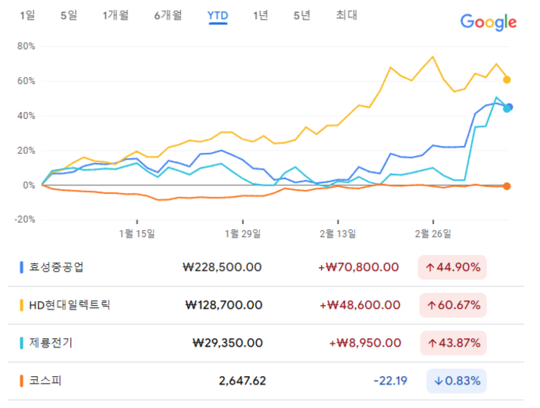The image size is (540, 408).
Task: Click the yellow swatch beside HD현대일렉트릭
Action: click(x=21, y=305)
